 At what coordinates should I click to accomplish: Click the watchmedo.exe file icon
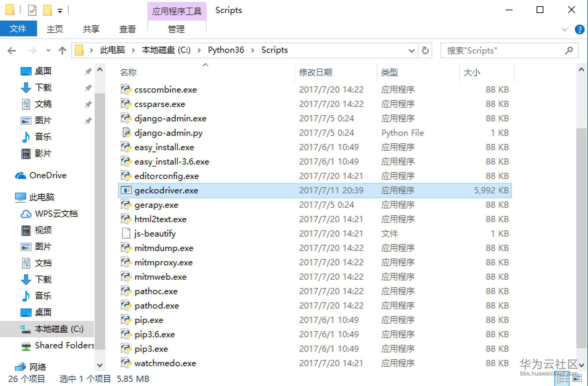click(x=126, y=363)
